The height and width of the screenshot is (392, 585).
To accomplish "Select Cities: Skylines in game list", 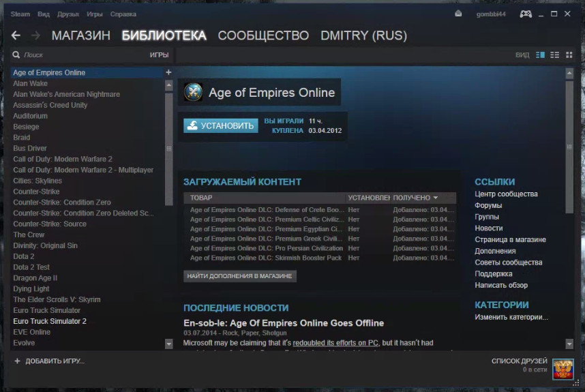I will (37, 181).
